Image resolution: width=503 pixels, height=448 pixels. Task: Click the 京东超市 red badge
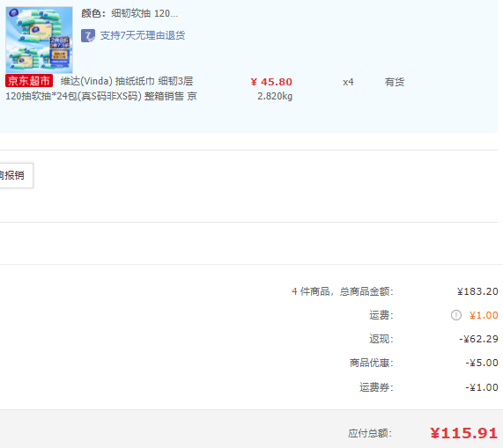29,81
